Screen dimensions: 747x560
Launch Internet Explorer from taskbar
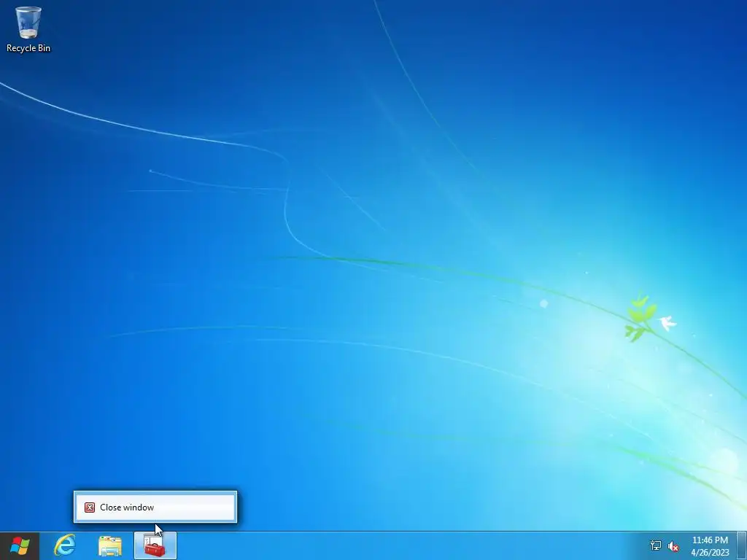click(65, 545)
